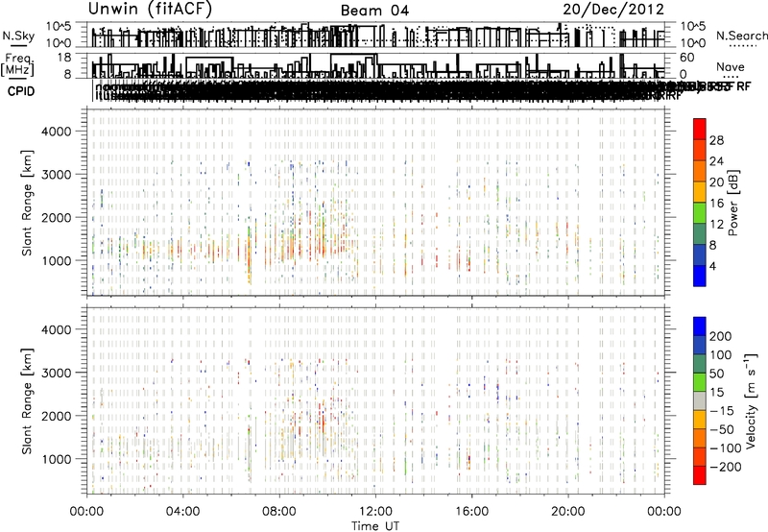Pick the blue top segment of Velocity color bar

[x=700, y=326]
